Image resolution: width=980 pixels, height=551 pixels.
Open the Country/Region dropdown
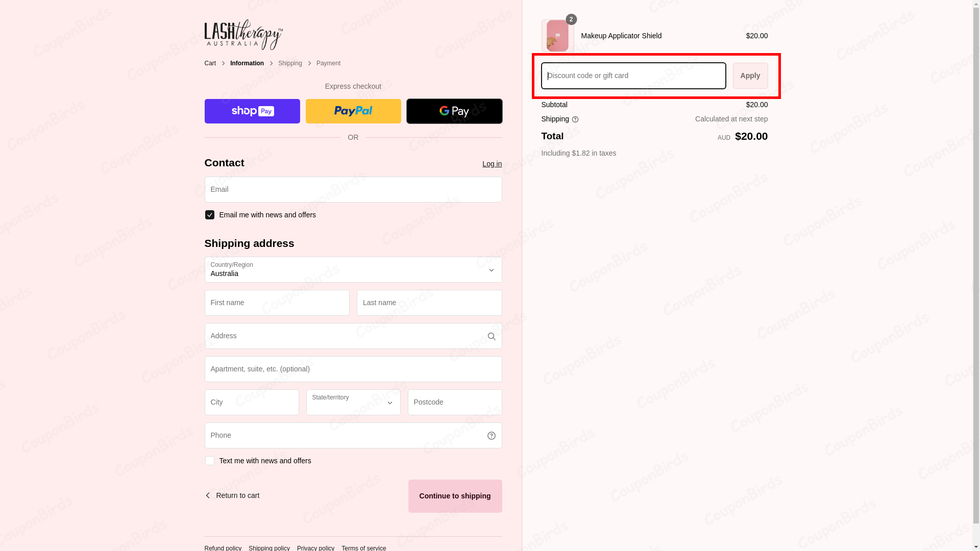pos(353,270)
